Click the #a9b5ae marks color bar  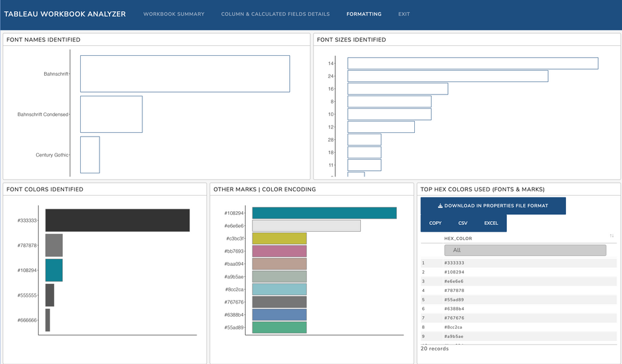point(280,276)
